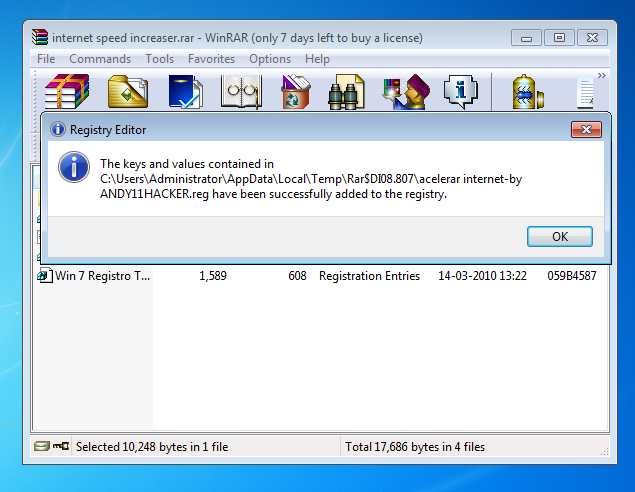Click the 'Registration Entries' type cell

point(369,276)
